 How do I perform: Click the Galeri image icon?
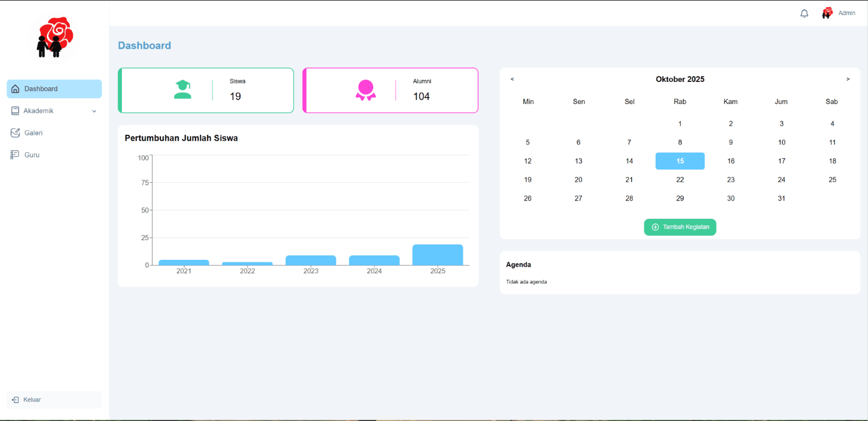pyautogui.click(x=15, y=133)
